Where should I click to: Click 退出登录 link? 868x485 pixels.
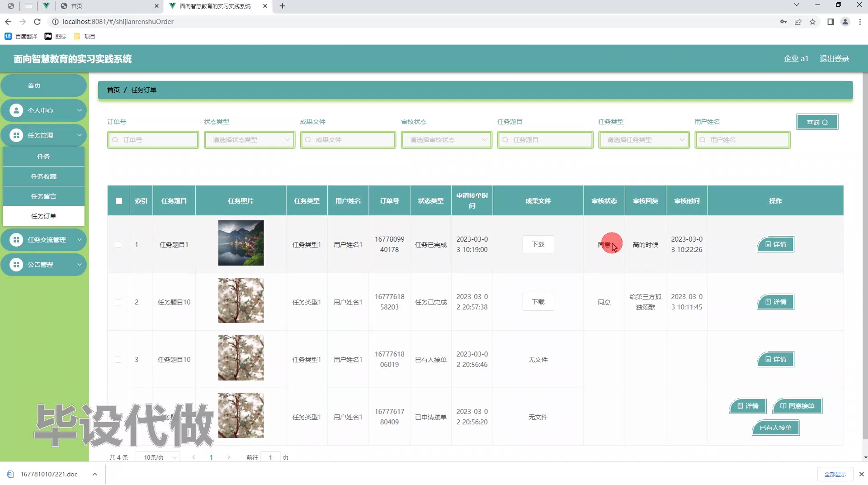[834, 59]
